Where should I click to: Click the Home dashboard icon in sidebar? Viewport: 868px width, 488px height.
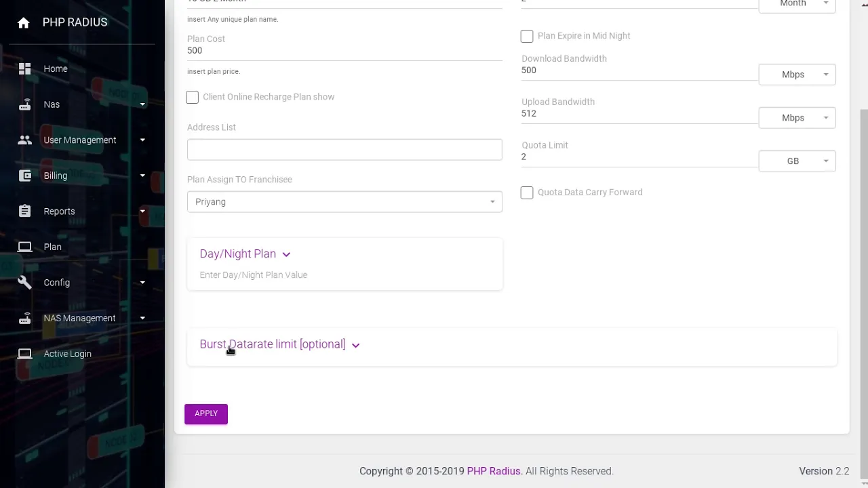[25, 68]
